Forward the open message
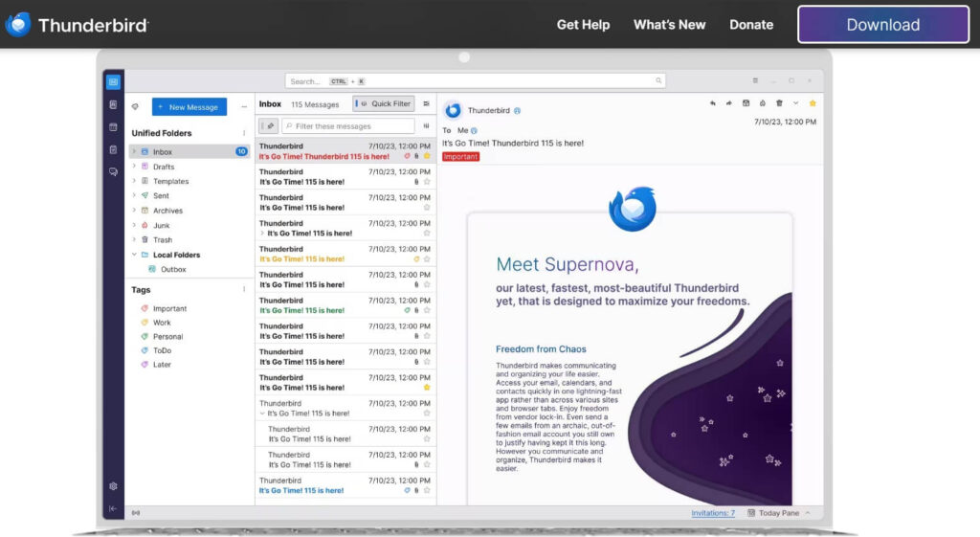Screen dimensions: 980x537 tap(728, 103)
